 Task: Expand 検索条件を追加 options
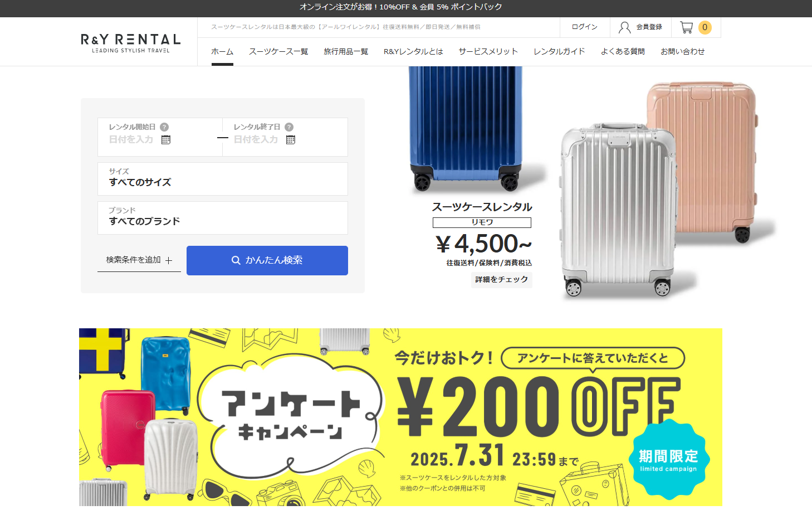click(139, 260)
